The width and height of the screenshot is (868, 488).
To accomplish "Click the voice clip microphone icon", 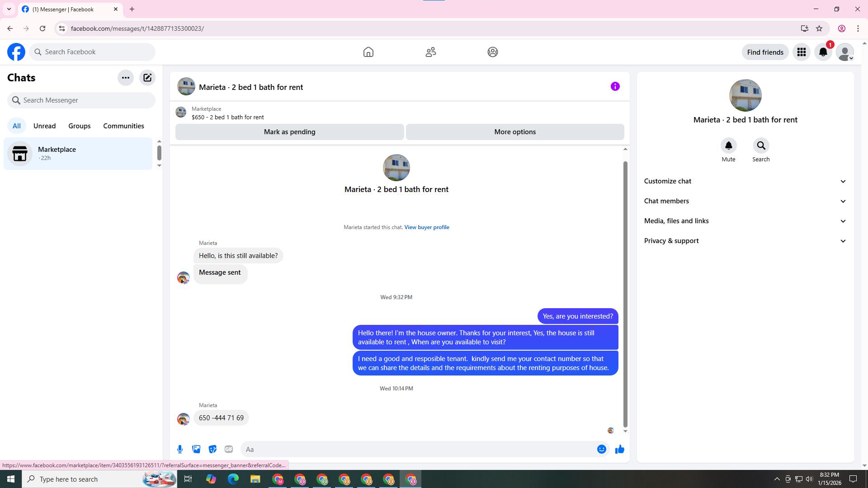I will (180, 449).
